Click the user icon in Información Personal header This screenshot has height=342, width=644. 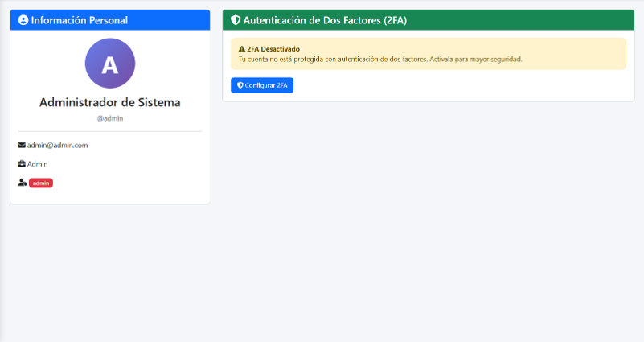point(23,20)
